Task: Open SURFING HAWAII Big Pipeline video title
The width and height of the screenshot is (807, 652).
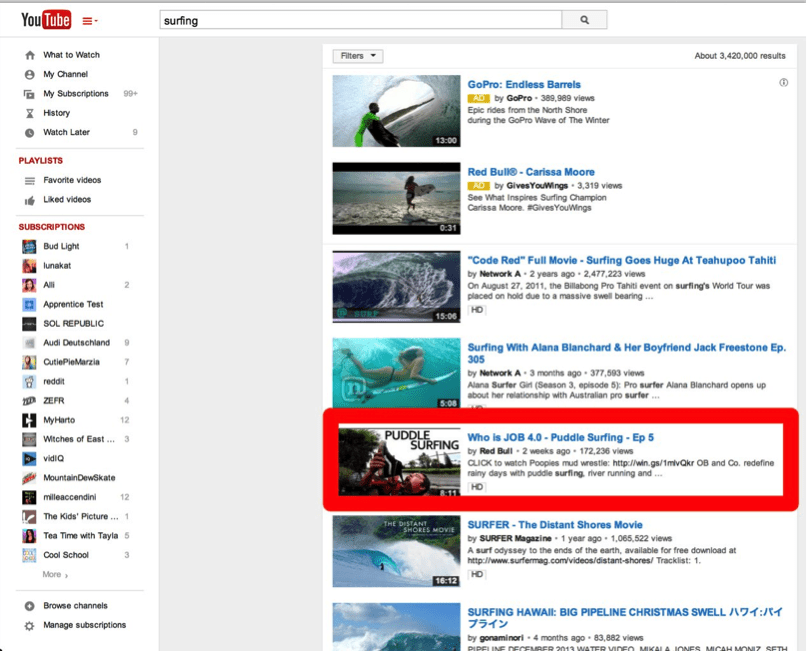Action: click(x=625, y=618)
